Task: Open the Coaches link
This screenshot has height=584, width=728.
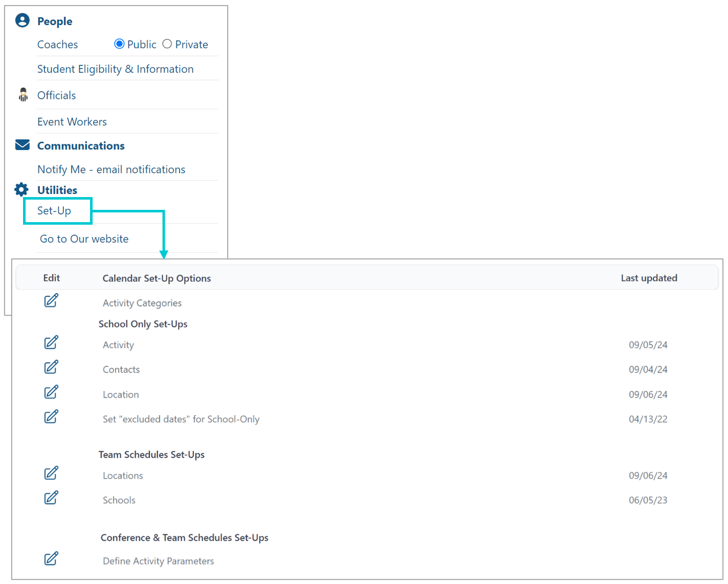Action: coord(57,45)
